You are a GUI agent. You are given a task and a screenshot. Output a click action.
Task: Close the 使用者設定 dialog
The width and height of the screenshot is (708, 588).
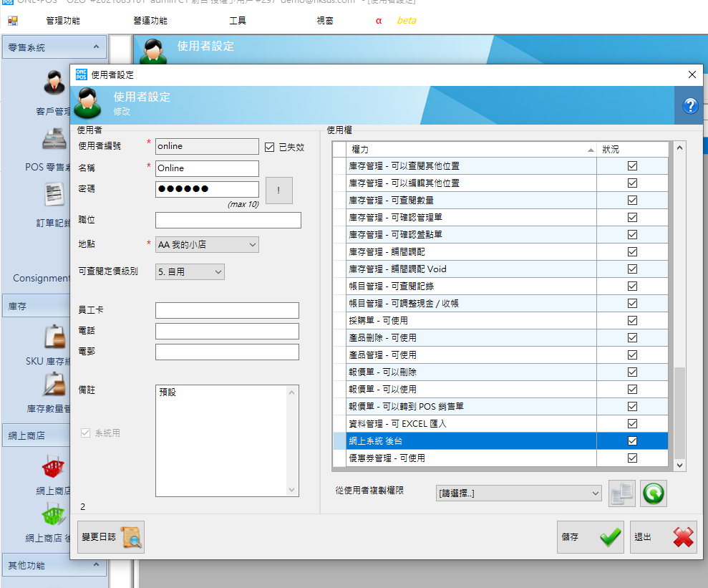pos(692,74)
